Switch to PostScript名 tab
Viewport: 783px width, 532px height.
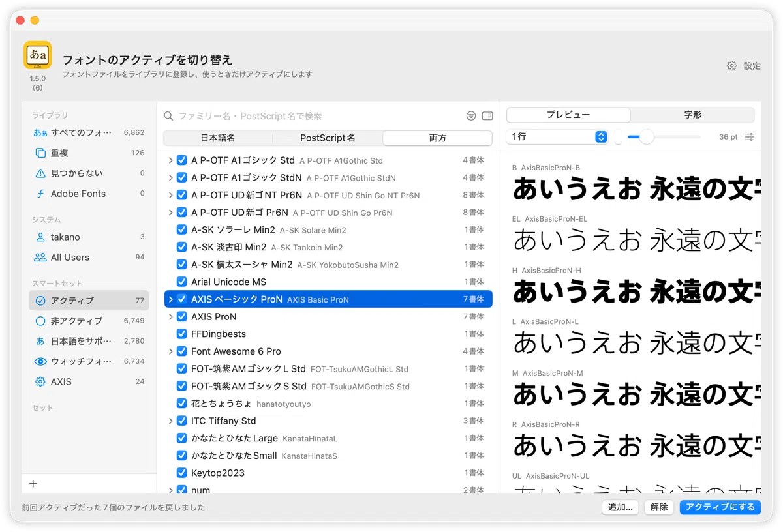(328, 138)
